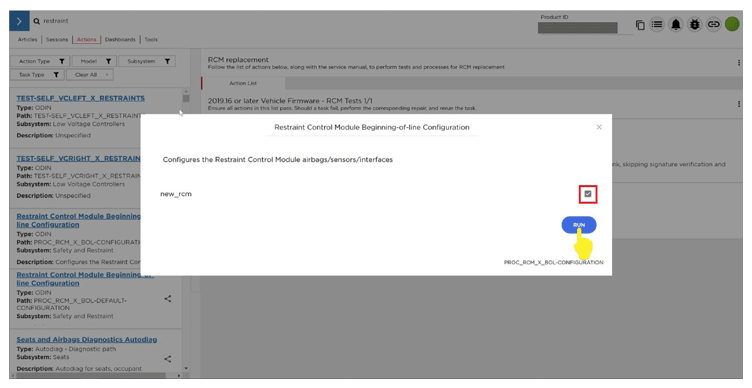Open the Task Type filter
This screenshot has width=752, height=388.
click(x=37, y=75)
